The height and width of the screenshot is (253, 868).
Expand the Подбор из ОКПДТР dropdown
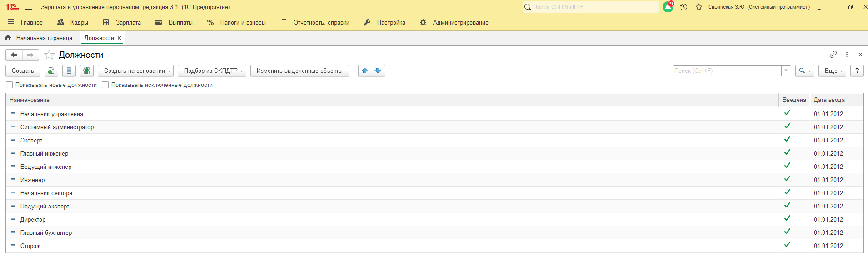(212, 71)
